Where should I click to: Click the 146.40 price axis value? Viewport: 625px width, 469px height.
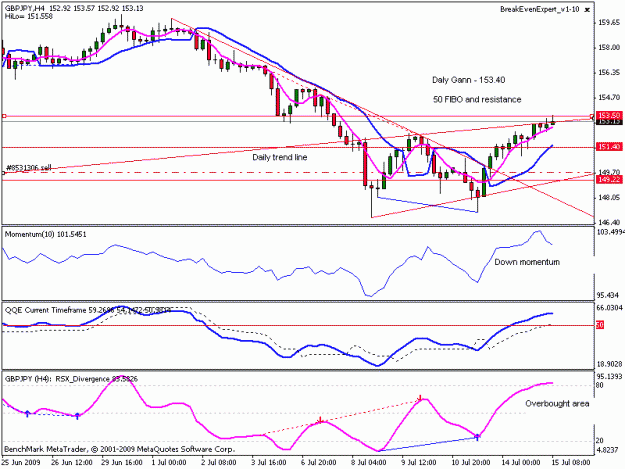point(609,222)
